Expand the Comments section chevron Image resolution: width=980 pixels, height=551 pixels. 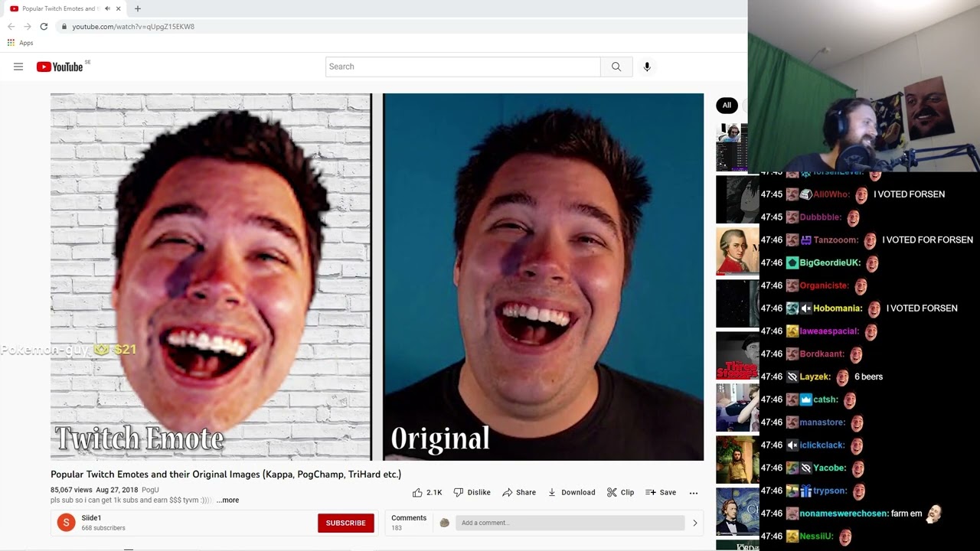click(694, 523)
